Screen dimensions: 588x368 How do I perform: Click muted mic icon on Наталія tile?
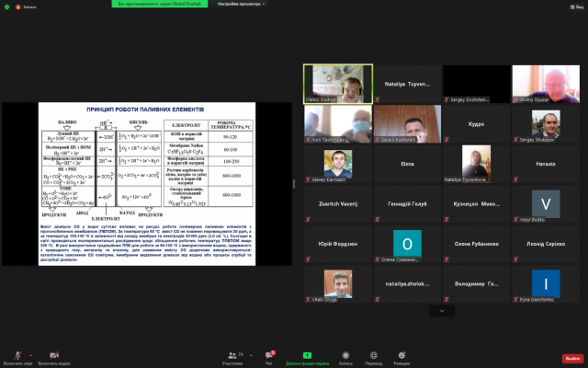[x=515, y=179]
